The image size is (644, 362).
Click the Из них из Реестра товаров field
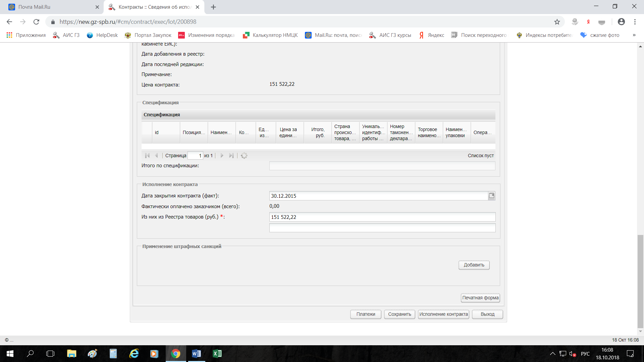pyautogui.click(x=382, y=217)
